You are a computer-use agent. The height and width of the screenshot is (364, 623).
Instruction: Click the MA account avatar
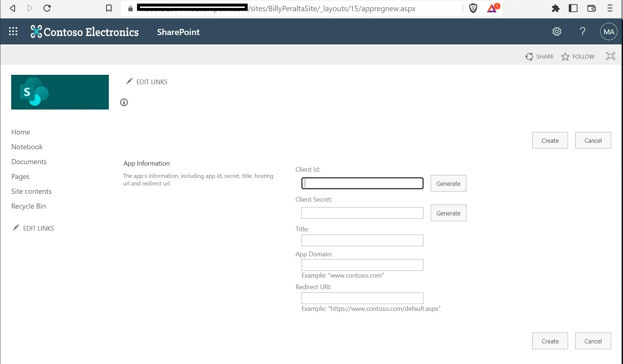tap(609, 31)
